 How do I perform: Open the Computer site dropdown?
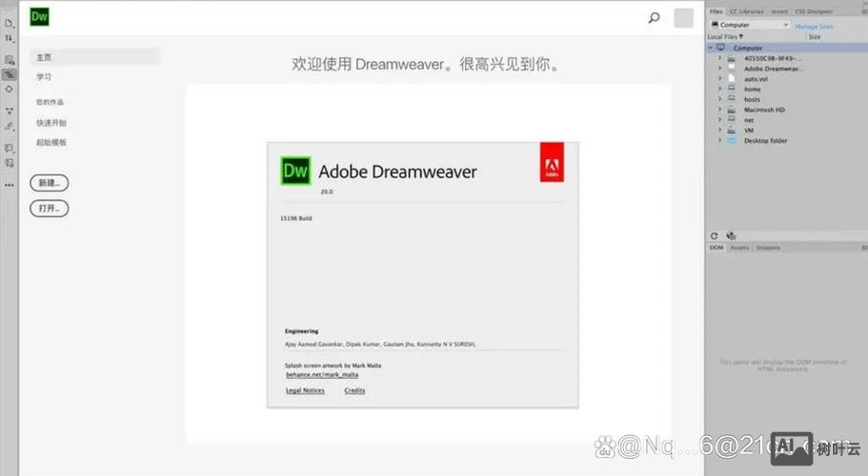750,25
